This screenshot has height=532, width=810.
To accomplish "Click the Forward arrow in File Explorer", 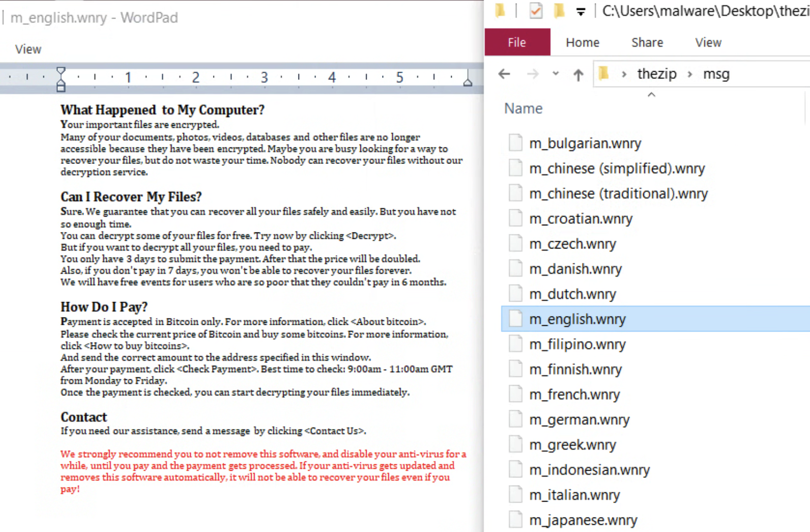I will point(533,74).
